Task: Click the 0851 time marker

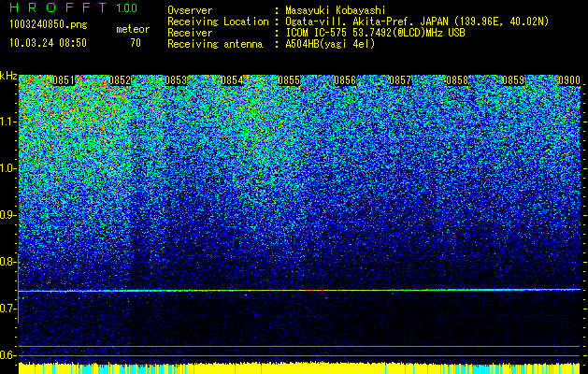Action: click(x=64, y=80)
